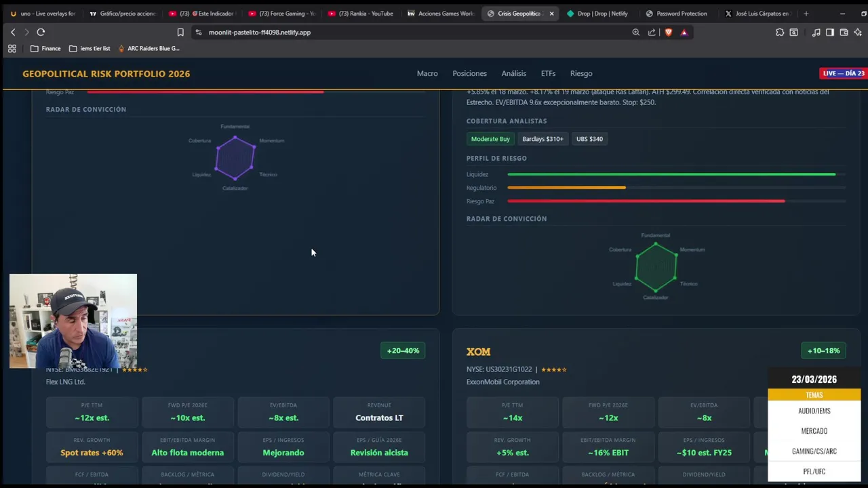Image resolution: width=868 pixels, height=488 pixels.
Task: Reload the current page
Action: point(41,32)
